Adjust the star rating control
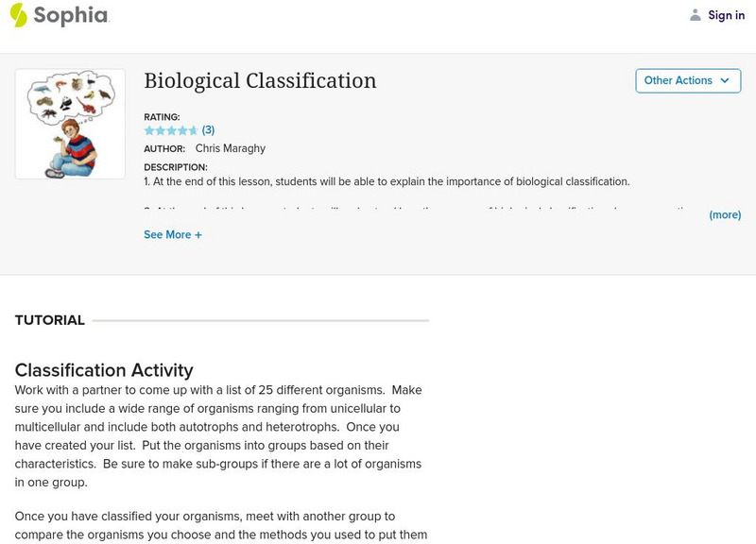Screen dimensions: 756x544 point(170,130)
